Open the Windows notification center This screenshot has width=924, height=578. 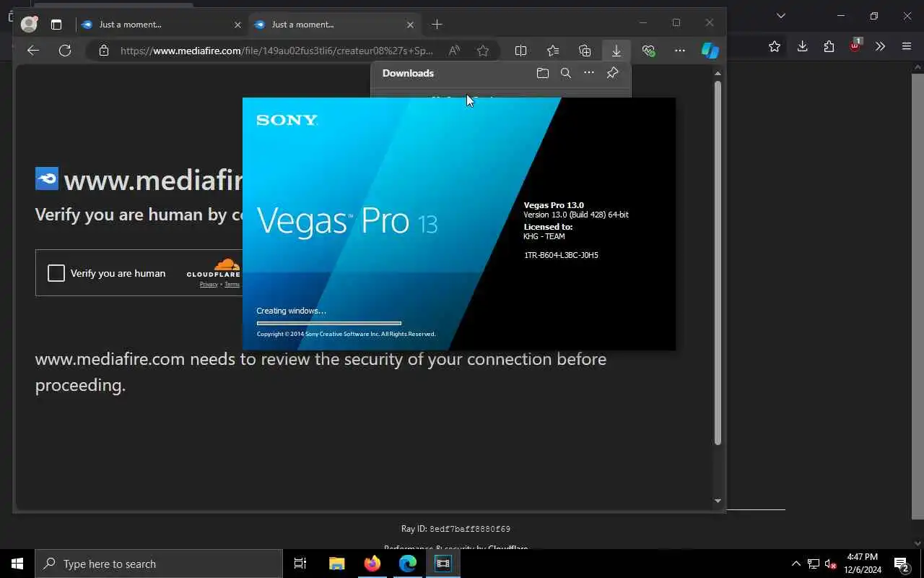point(902,564)
